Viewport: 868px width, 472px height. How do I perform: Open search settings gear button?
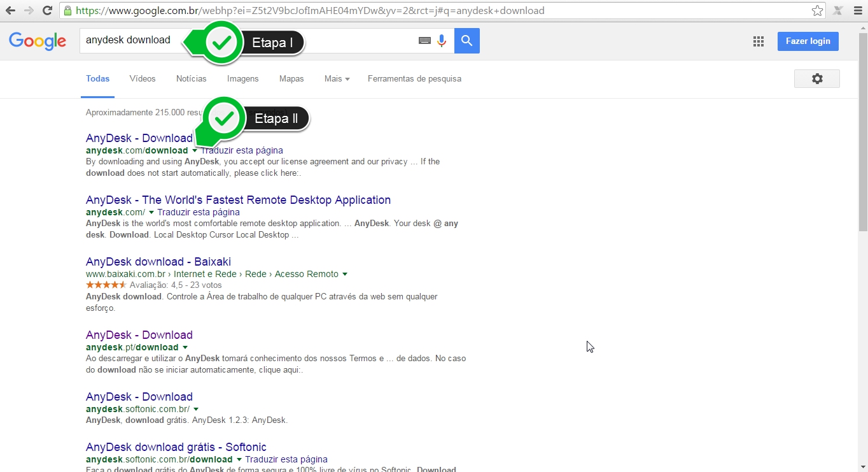(x=817, y=79)
